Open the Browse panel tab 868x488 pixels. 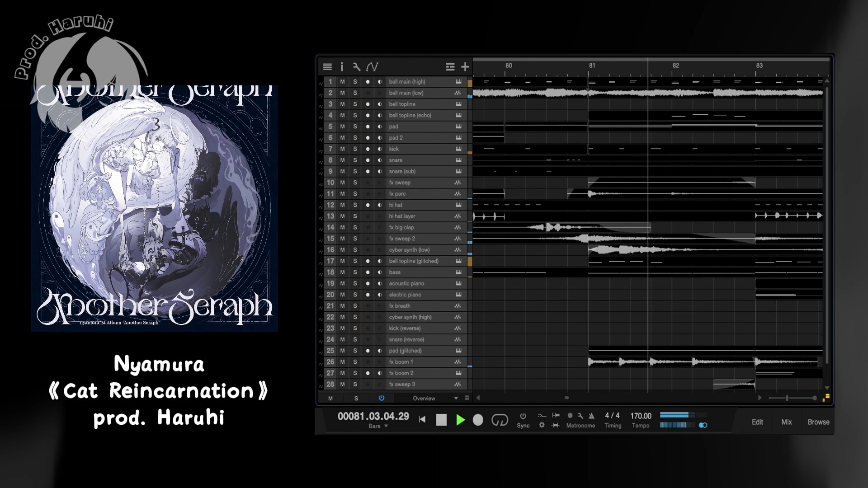coord(818,422)
